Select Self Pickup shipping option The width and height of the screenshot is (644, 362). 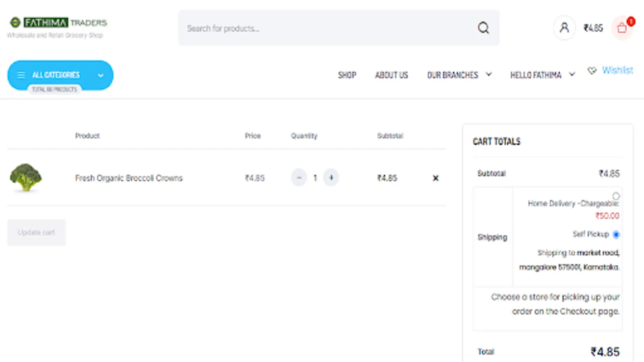click(x=616, y=234)
